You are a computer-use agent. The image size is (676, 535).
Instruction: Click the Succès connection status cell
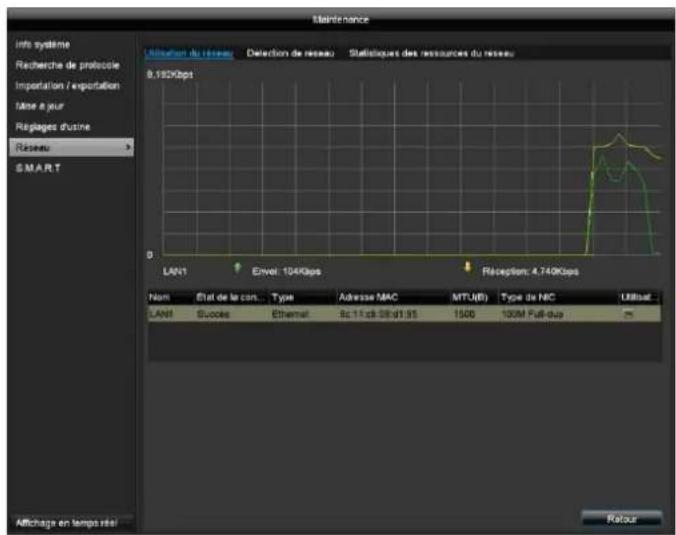[213, 314]
